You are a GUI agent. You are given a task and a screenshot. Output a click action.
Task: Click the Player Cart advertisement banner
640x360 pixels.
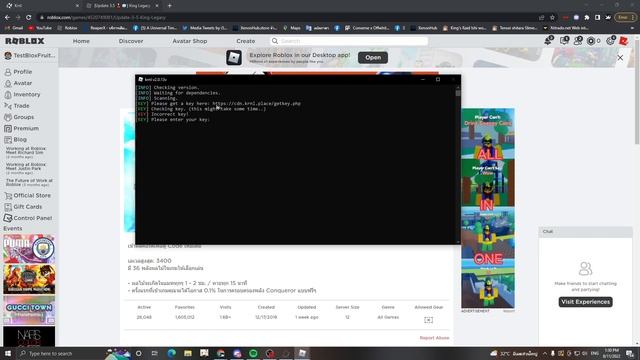488,208
